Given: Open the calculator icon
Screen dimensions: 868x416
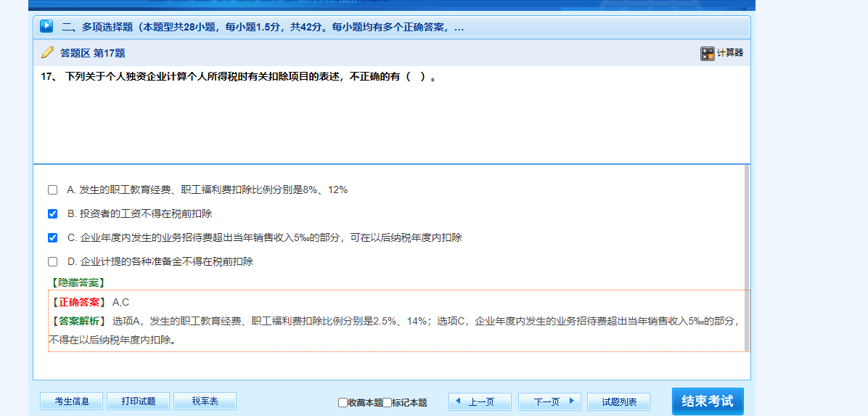Looking at the screenshot, I should (x=707, y=53).
